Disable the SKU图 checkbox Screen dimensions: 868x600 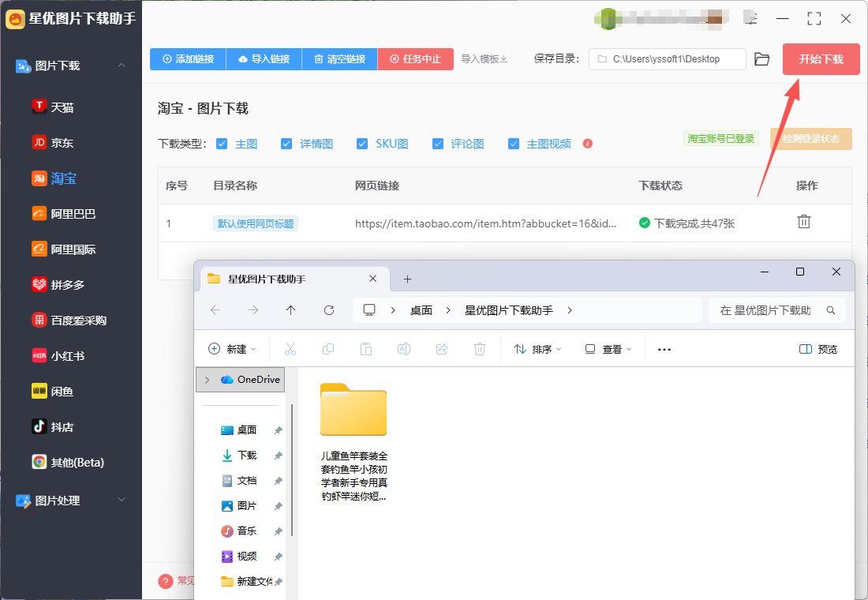pos(362,144)
